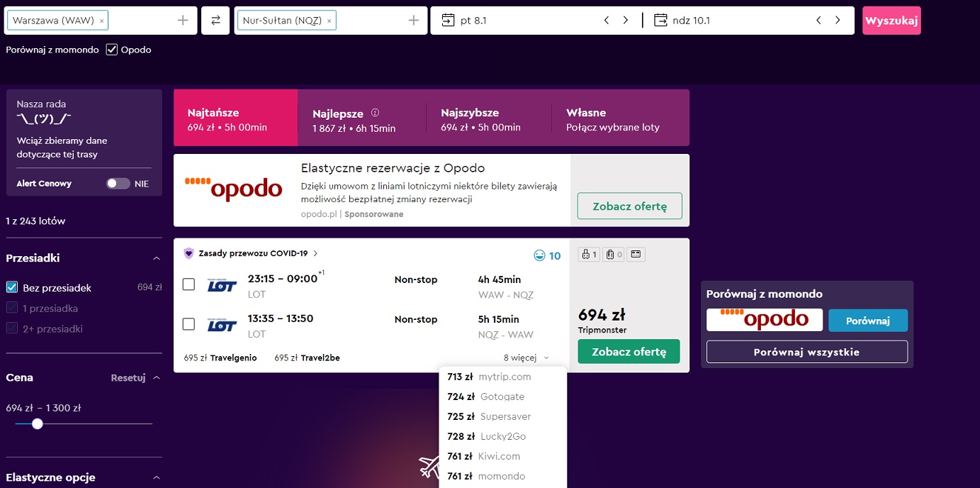Show info icon next to Najlepsze
Image resolution: width=980 pixels, height=488 pixels.
click(376, 113)
